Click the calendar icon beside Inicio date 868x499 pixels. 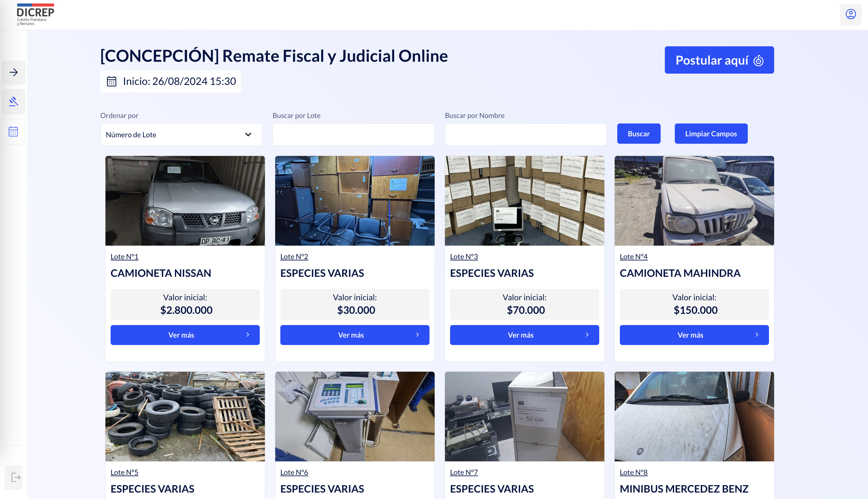point(111,82)
